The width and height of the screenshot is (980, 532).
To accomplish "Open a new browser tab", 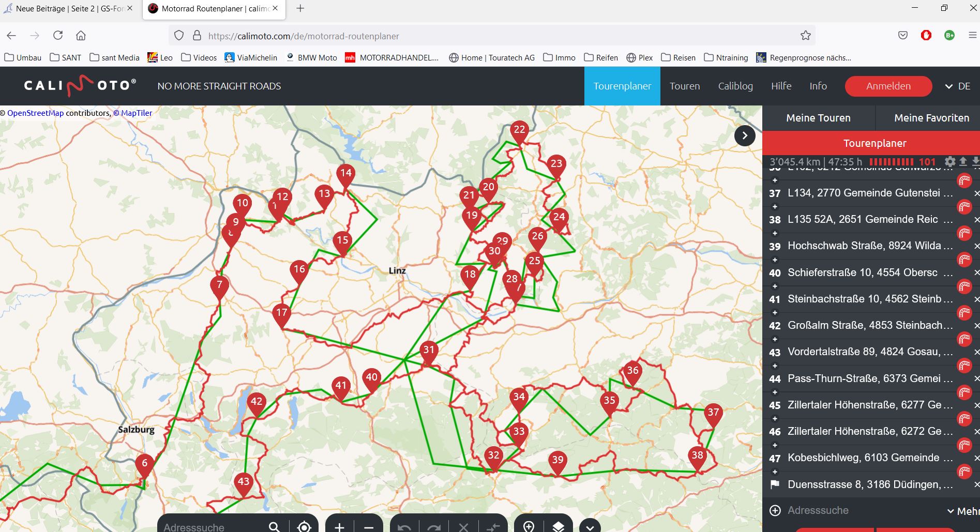I will click(x=300, y=8).
